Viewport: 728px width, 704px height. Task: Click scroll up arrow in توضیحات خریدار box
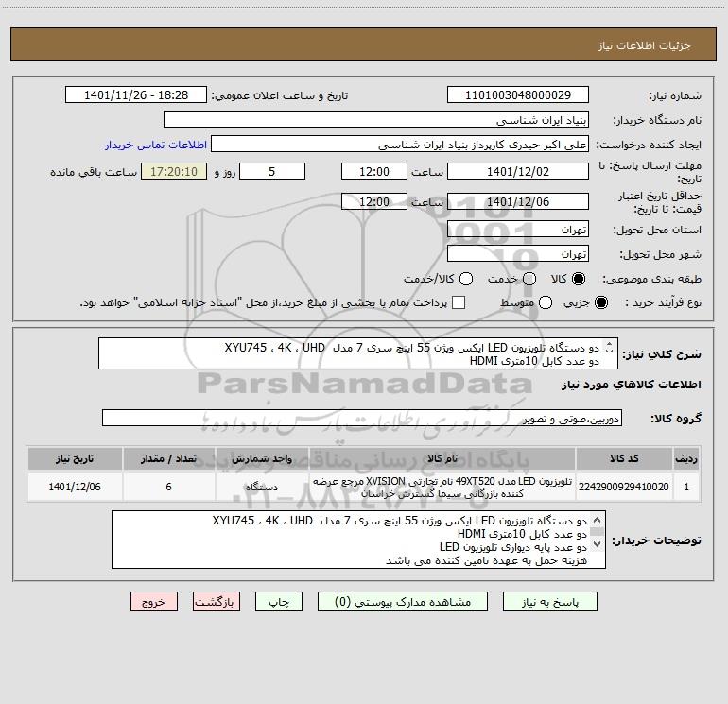pyautogui.click(x=598, y=520)
